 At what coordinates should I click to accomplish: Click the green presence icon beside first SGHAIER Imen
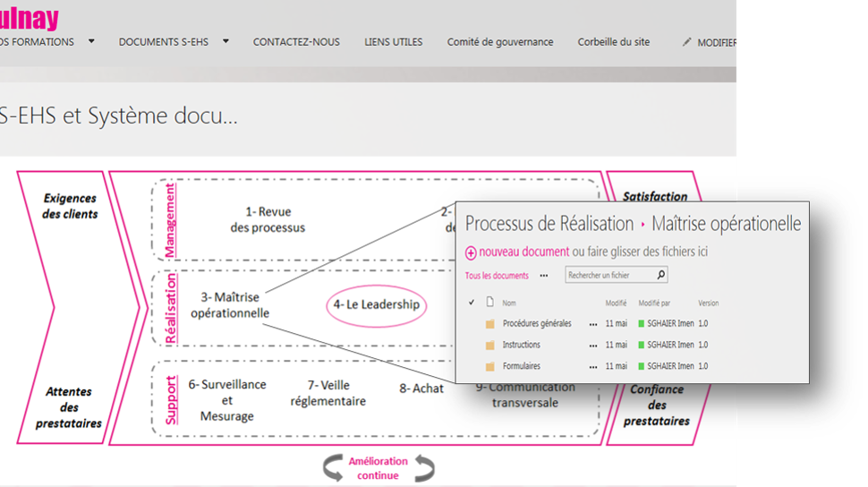(641, 324)
